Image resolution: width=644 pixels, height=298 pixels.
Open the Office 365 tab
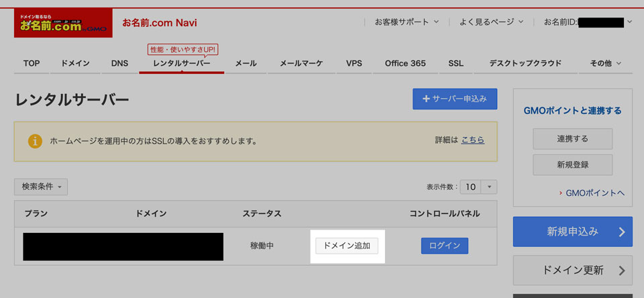point(405,63)
